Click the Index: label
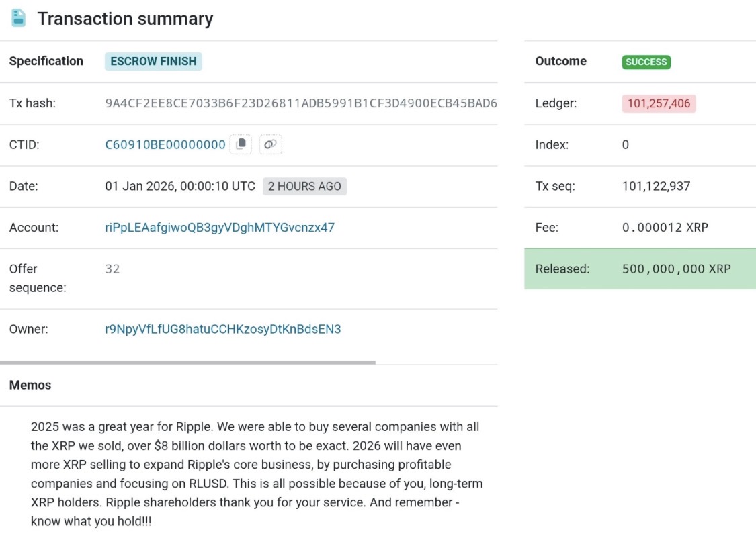Image resolution: width=756 pixels, height=544 pixels. (x=552, y=144)
